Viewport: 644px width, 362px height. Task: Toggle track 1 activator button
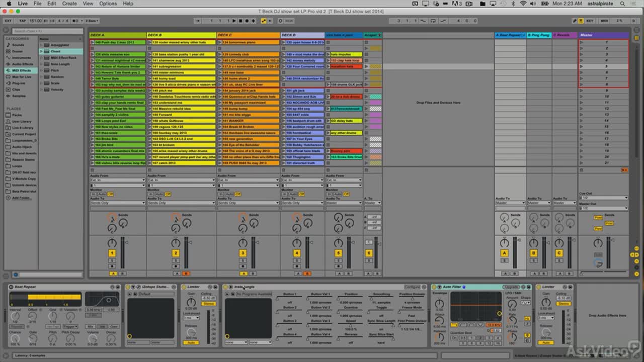[112, 253]
